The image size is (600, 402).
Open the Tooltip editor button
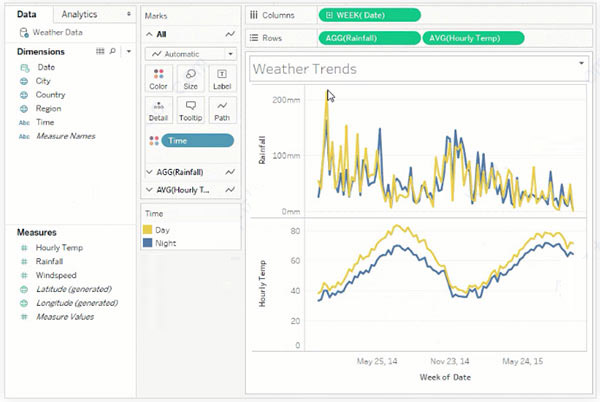[x=190, y=110]
